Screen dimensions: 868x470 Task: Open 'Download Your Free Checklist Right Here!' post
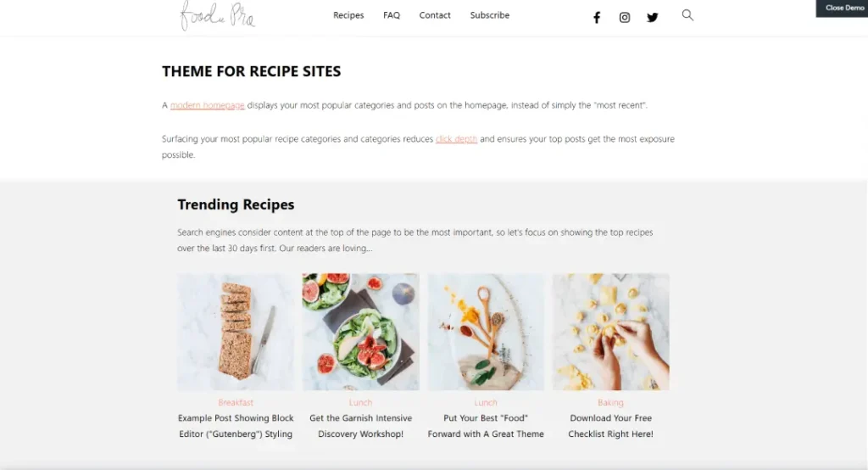tap(610, 426)
